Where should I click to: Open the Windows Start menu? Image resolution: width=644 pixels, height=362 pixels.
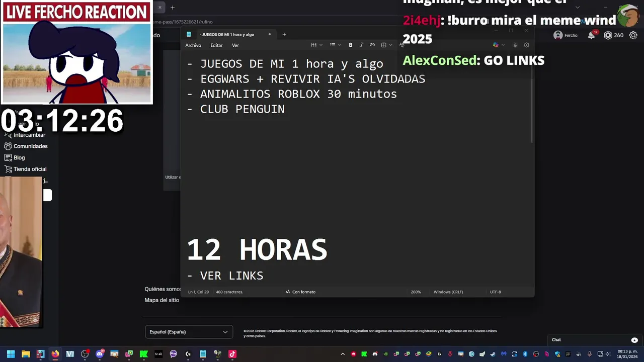pos(11,354)
